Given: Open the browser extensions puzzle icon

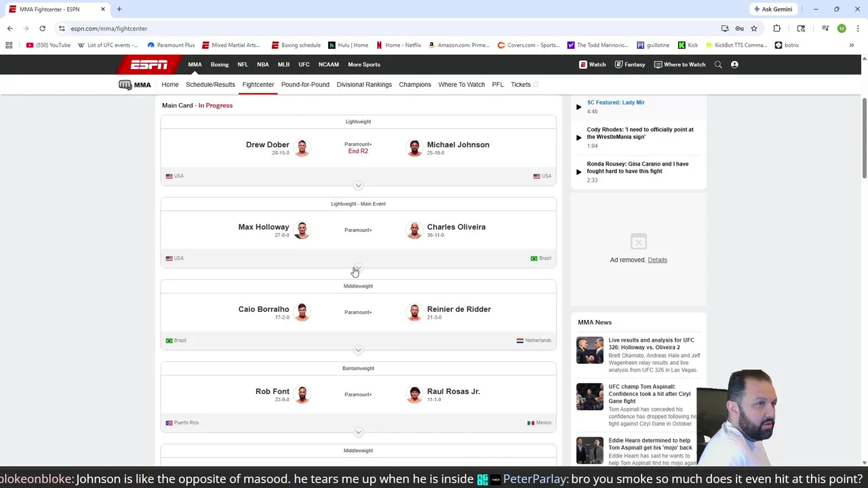Looking at the screenshot, I should [x=776, y=28].
